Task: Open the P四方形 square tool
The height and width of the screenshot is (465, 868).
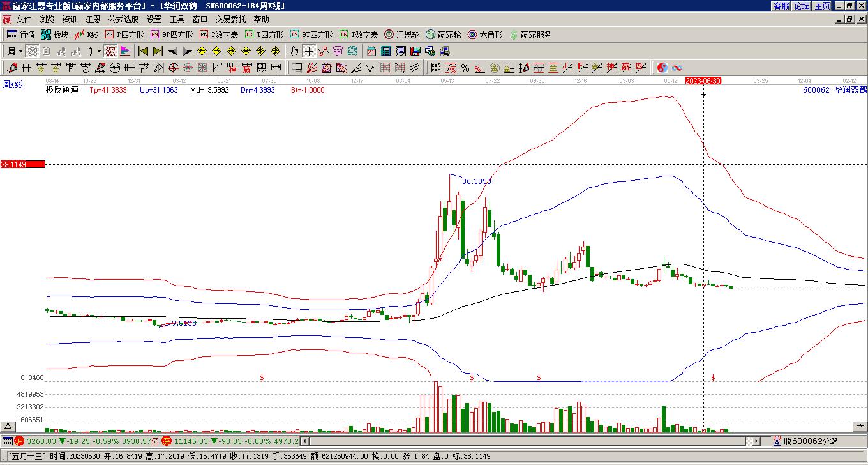Action: 125,34
